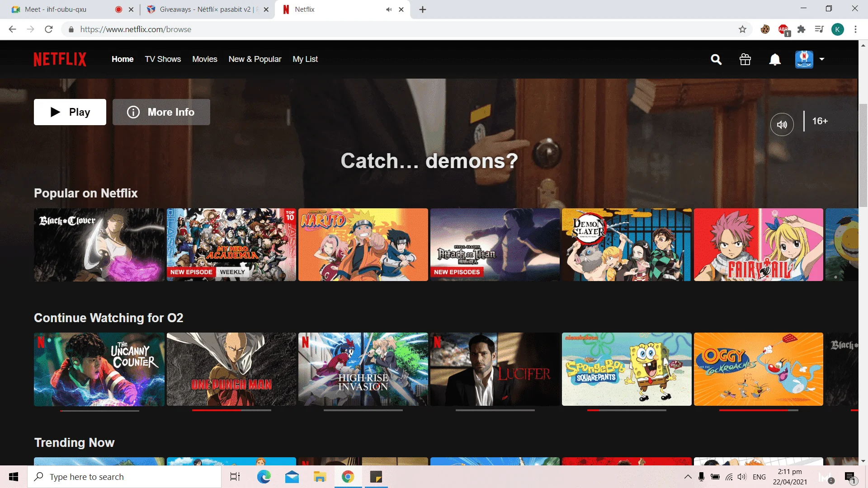Go to Netflix Home tab

pyautogui.click(x=123, y=59)
